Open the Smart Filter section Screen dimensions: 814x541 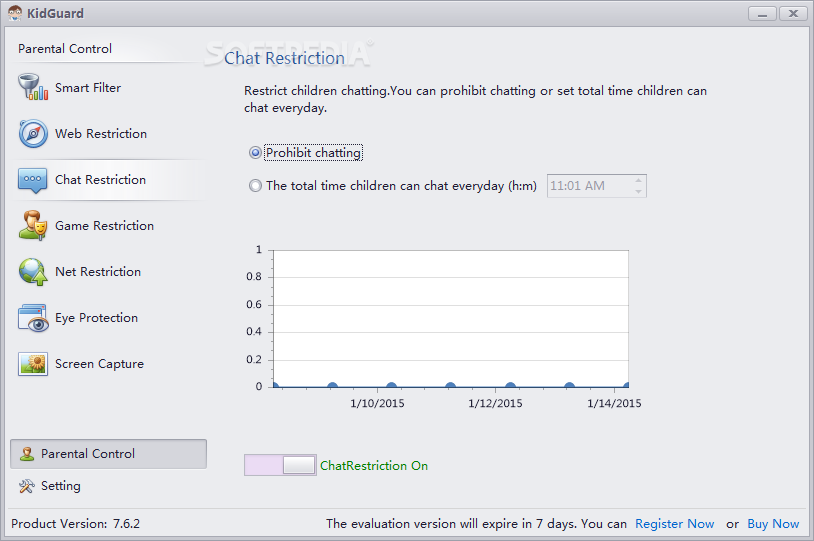pos(109,87)
